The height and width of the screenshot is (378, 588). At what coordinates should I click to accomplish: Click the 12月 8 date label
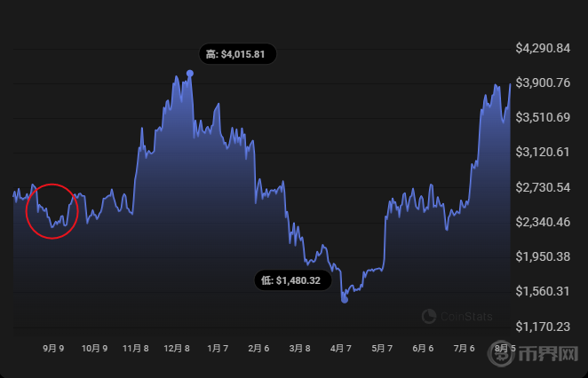[177, 350]
